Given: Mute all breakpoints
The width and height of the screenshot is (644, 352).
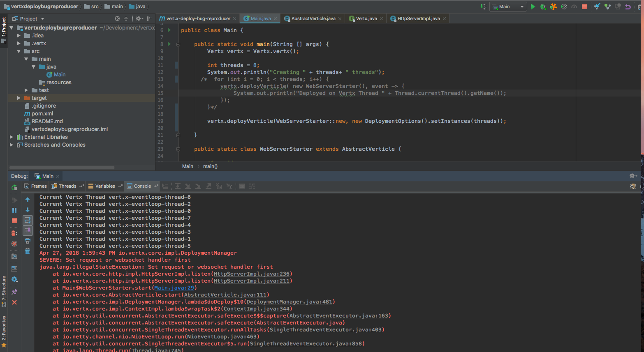Looking at the screenshot, I should coord(14,243).
